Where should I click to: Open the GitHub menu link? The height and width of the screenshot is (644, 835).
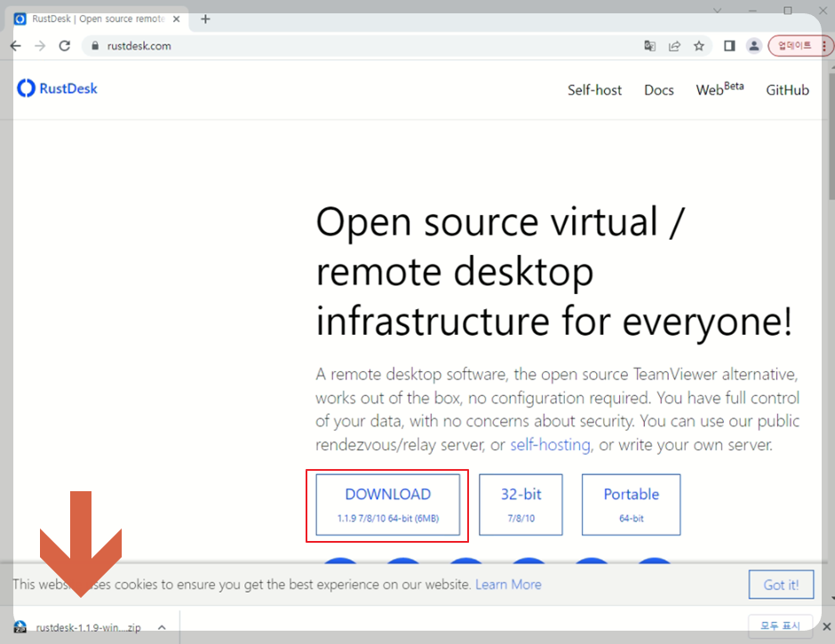787,90
